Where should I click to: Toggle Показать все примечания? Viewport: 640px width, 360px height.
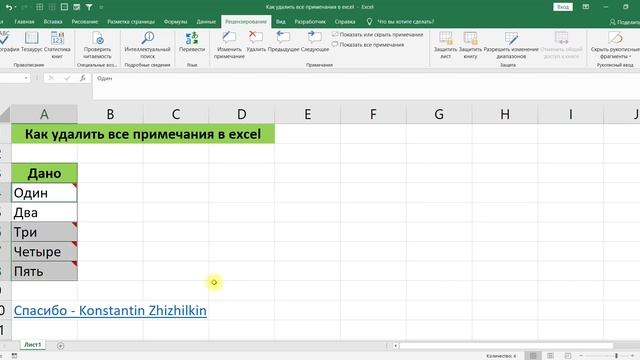[x=368, y=44]
